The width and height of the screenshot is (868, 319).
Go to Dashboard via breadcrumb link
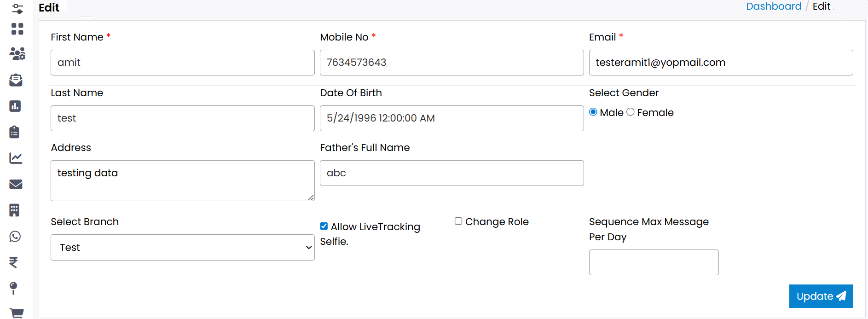[x=774, y=6]
